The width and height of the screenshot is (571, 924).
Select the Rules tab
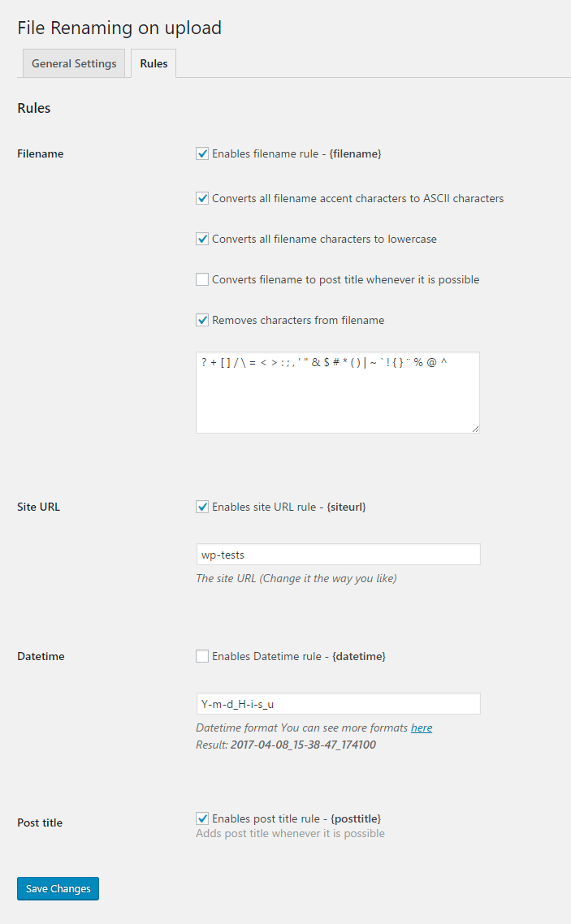(154, 63)
